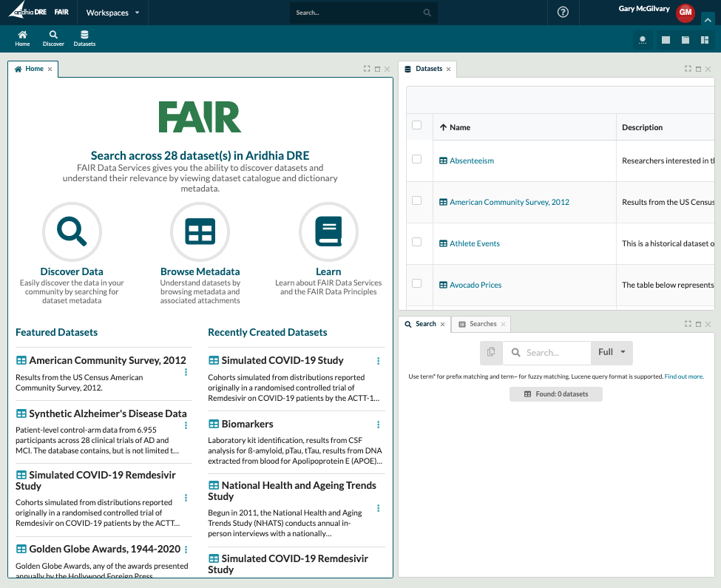The image size is (721, 588).
Task: Click the fullscreen icon of the Datasets panel
Action: pyautogui.click(x=688, y=69)
